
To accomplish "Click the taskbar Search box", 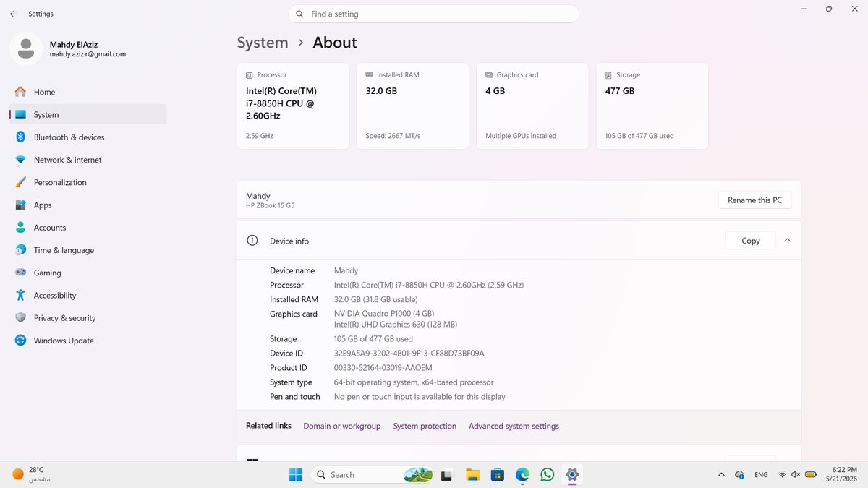I will pos(373,475).
